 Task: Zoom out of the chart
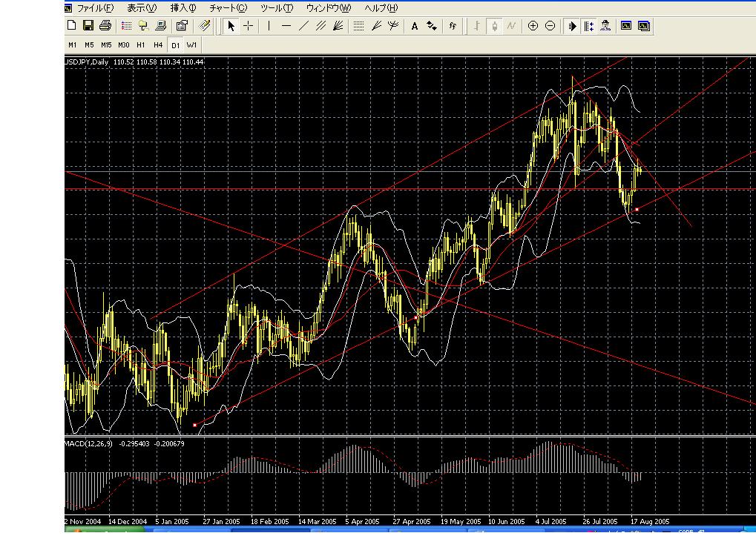550,26
